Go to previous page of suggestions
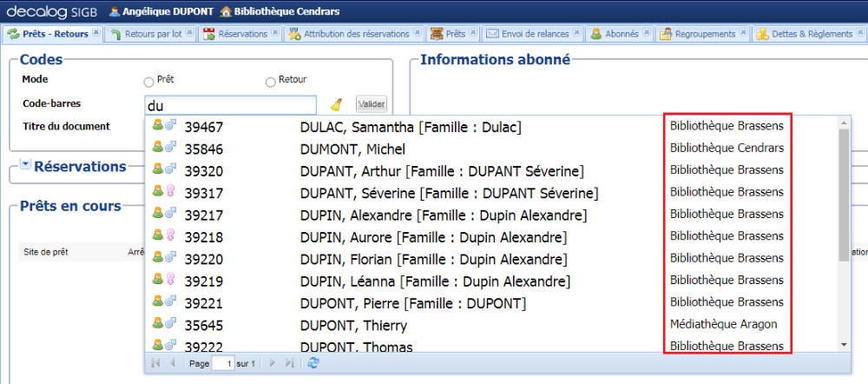This screenshot has height=384, width=868. (172, 363)
